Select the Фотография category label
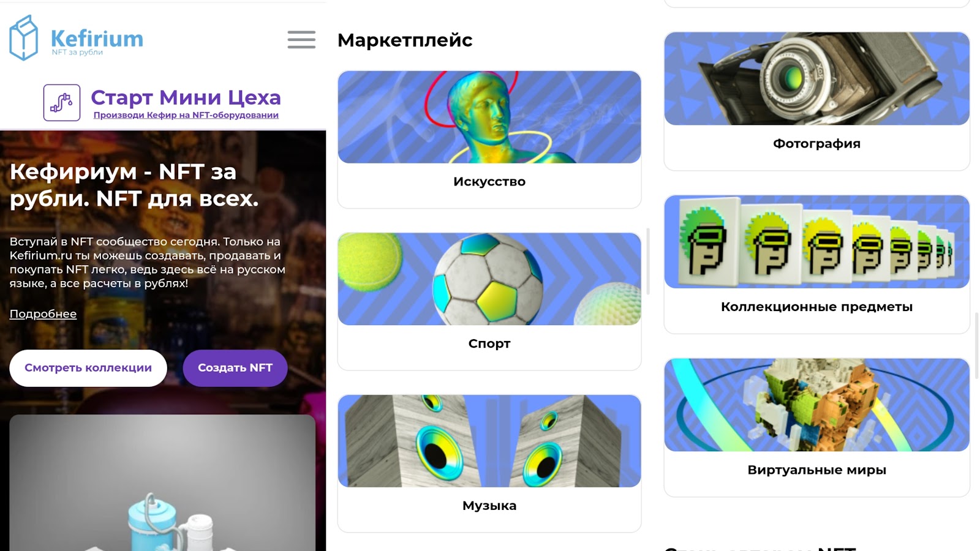This screenshot has width=980, height=551. [x=816, y=144]
